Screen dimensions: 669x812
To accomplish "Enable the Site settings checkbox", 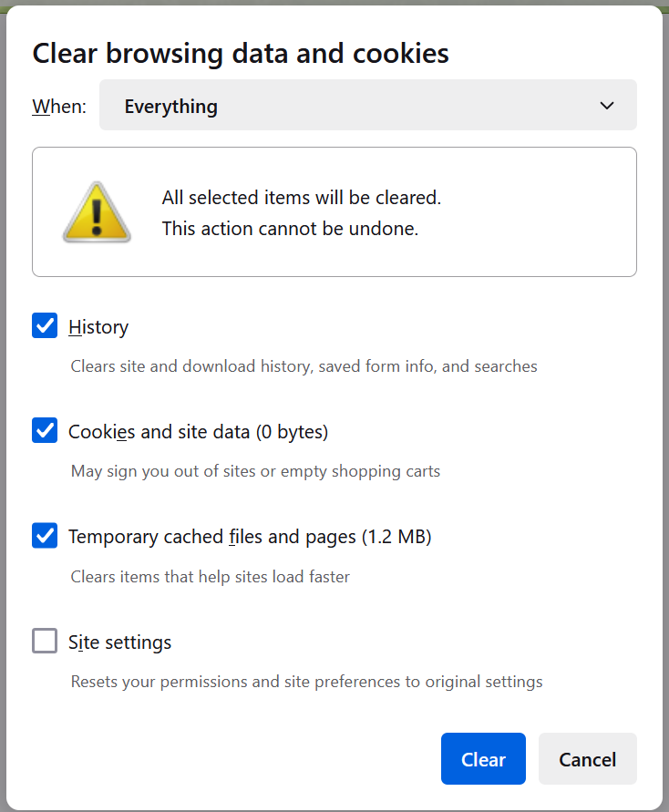I will [x=45, y=641].
